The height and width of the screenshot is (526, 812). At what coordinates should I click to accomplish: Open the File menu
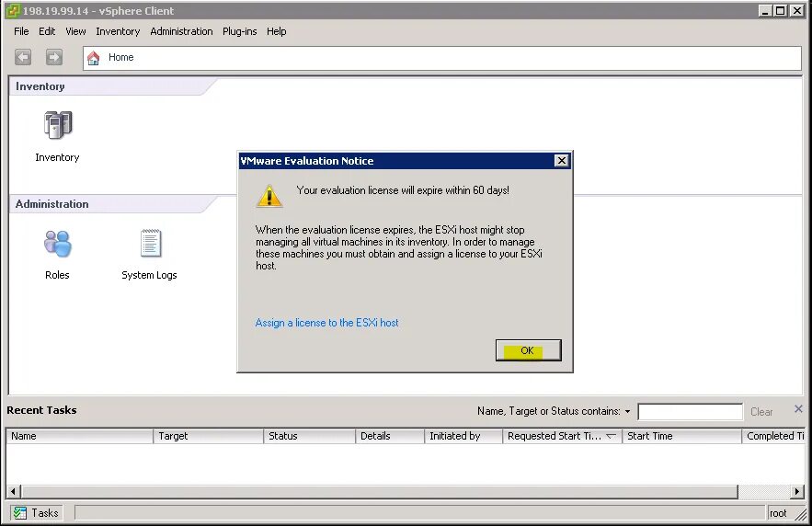pyautogui.click(x=21, y=31)
